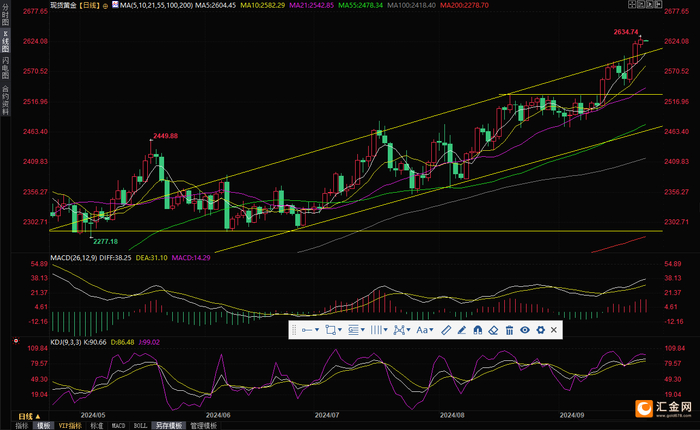Viewport: 700px width, 430px height.
Task: Click the 另存模板 button
Action: click(169, 426)
